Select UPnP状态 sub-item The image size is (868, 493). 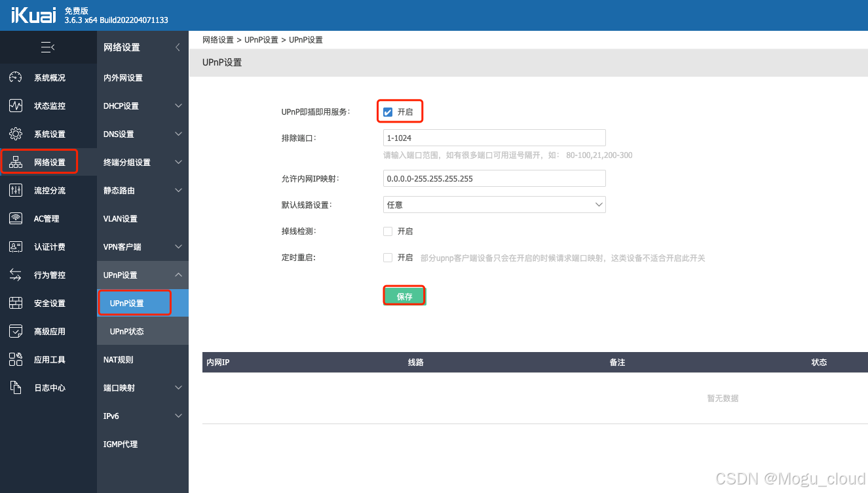[143, 331]
